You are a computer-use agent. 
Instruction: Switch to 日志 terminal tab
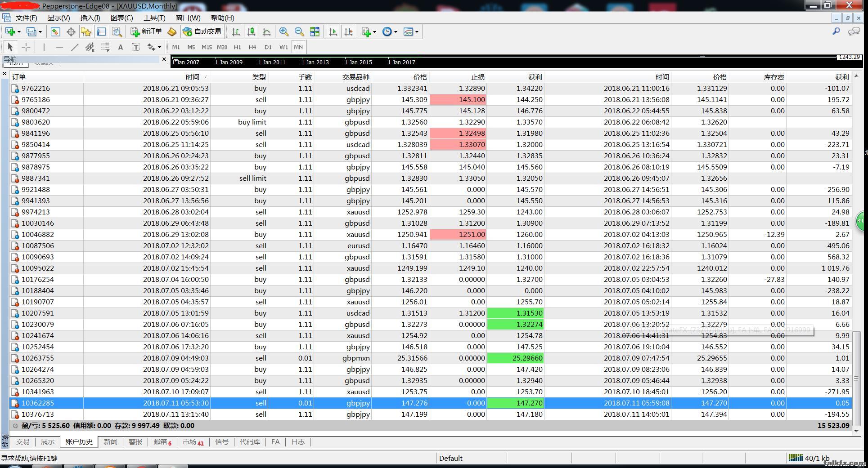pos(298,442)
